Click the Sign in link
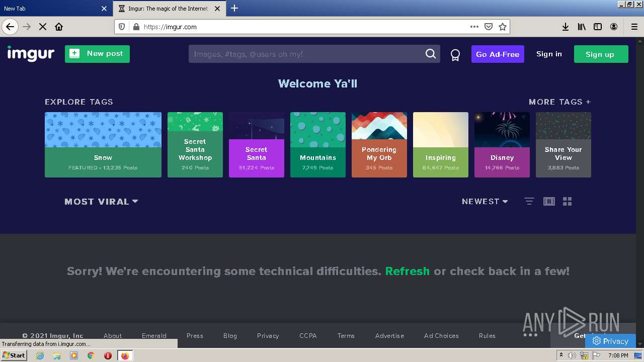 click(x=549, y=54)
